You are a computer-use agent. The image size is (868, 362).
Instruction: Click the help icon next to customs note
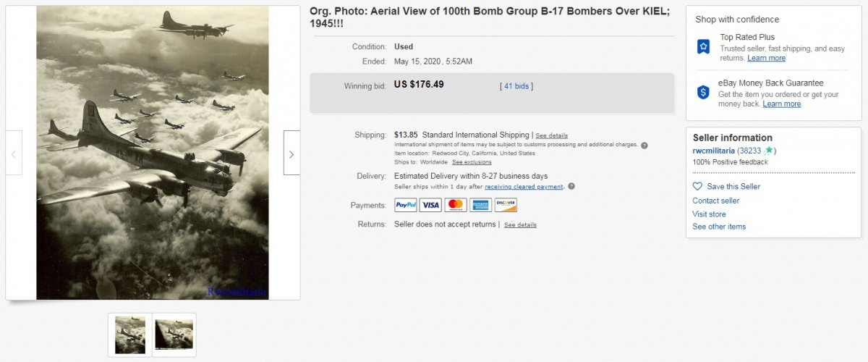coord(644,145)
